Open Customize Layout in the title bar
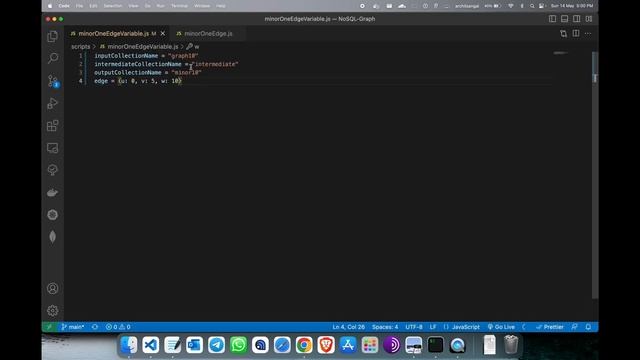Screen dimensions: 640x360 (589, 19)
